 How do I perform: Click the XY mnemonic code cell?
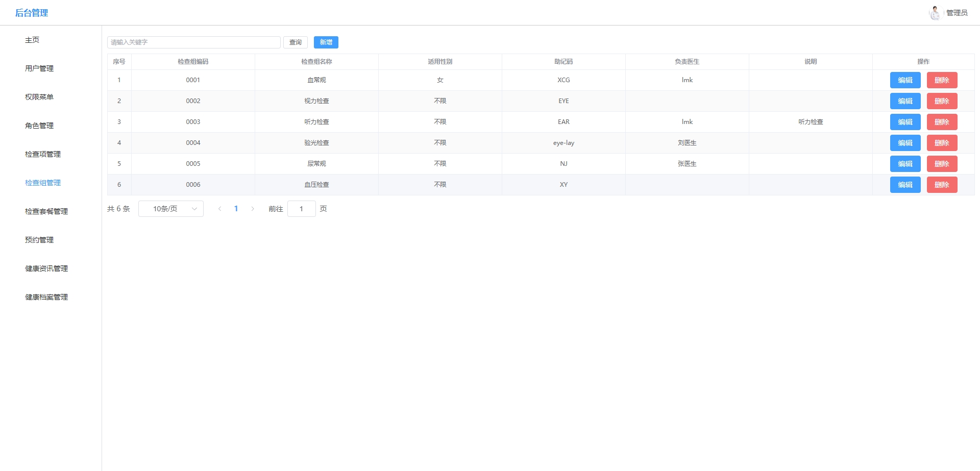[563, 185]
